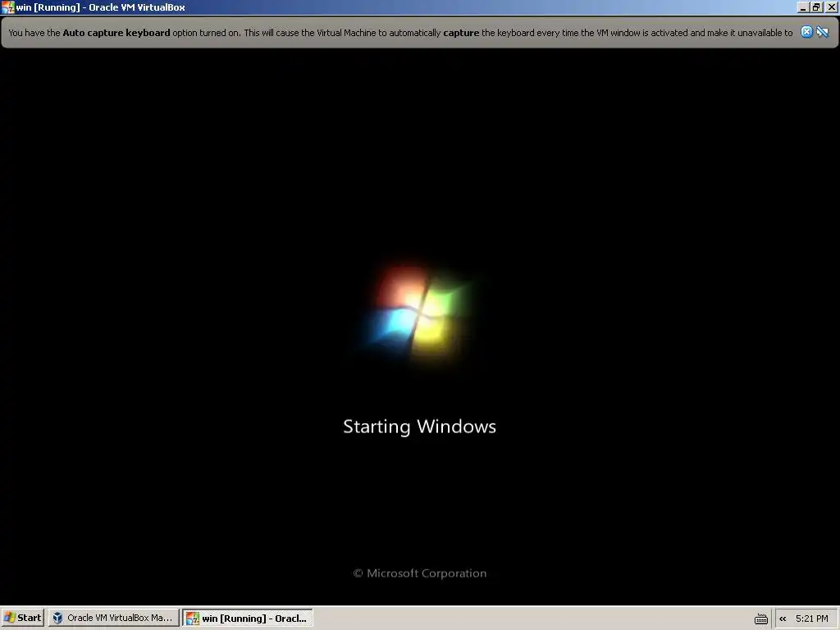Click the VM screen showing Starting Windows
The image size is (840, 630).
point(420,326)
